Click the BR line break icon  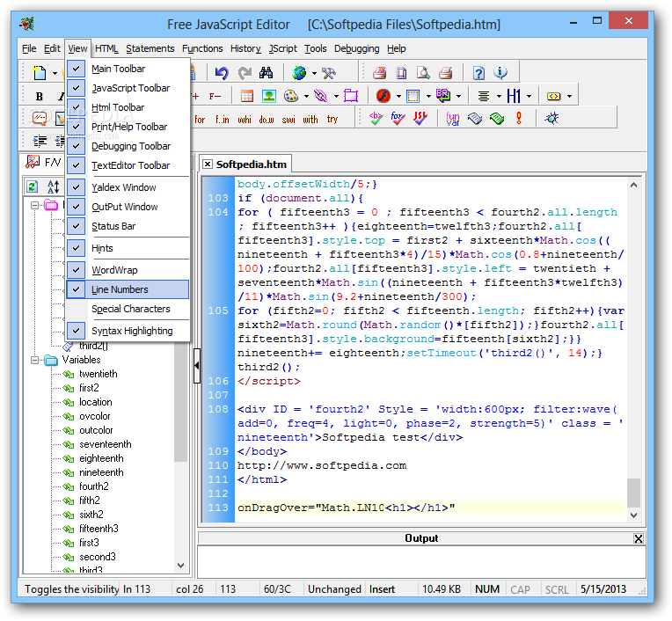point(443,96)
